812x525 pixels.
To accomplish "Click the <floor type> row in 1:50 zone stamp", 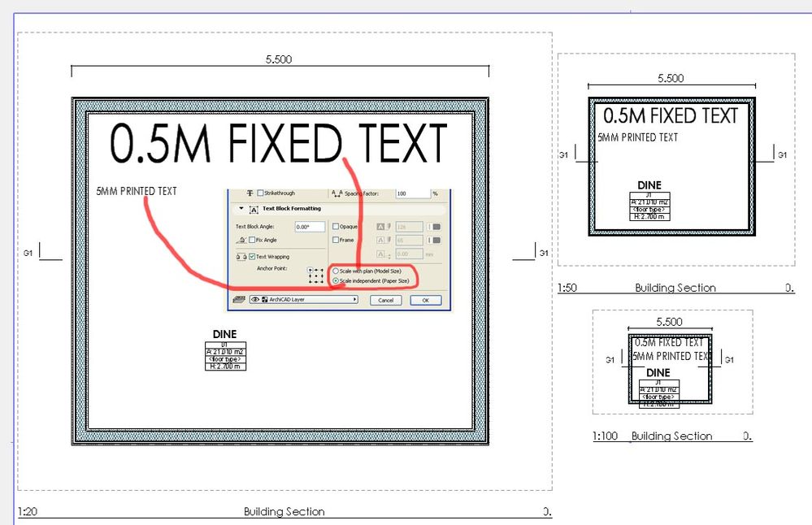I will 649,210.
